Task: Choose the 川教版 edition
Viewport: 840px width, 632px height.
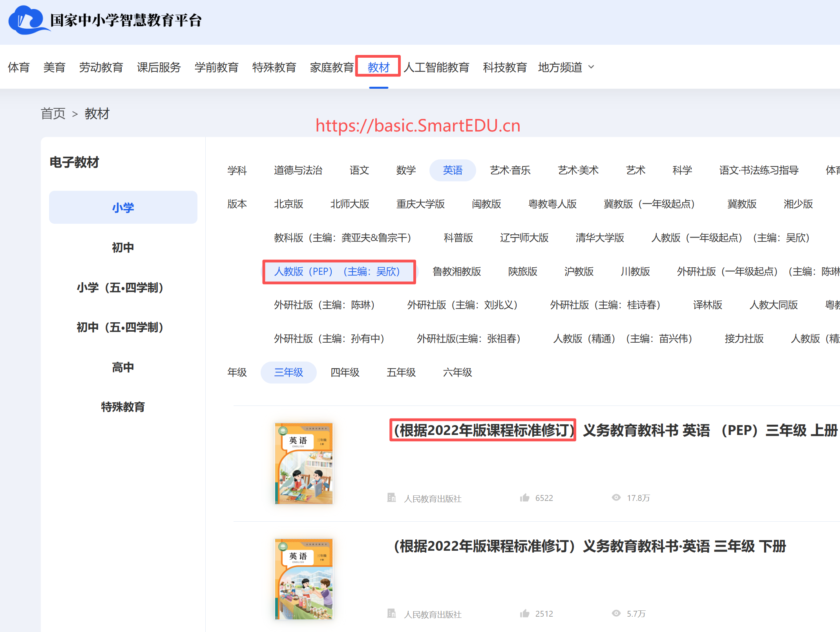Action: point(635,271)
